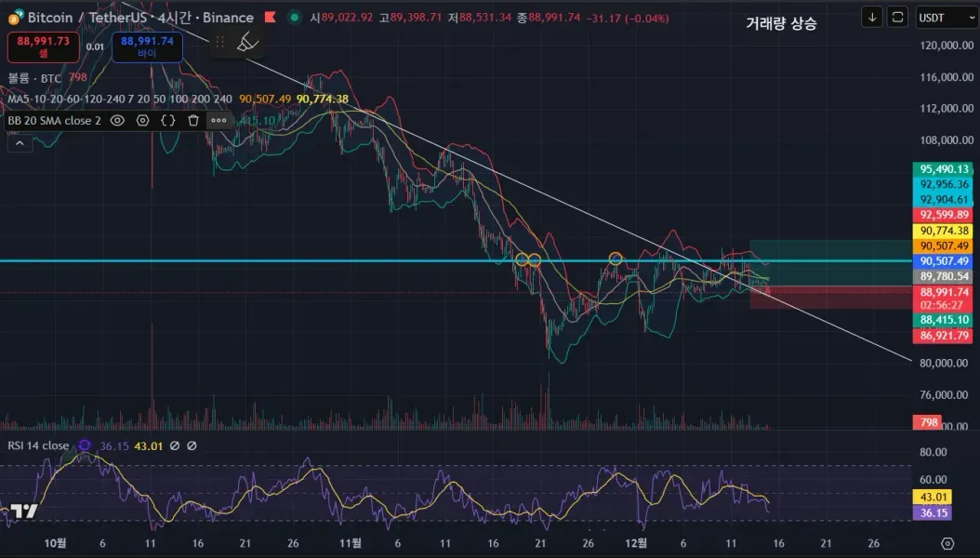This screenshot has height=558, width=980.
Task: Click the high price 89,398.71 in header
Action: click(x=417, y=18)
